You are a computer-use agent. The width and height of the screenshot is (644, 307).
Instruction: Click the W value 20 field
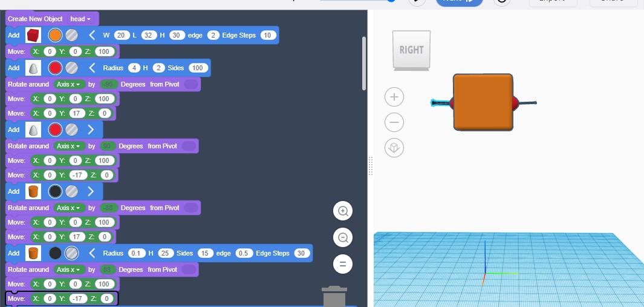(121, 35)
